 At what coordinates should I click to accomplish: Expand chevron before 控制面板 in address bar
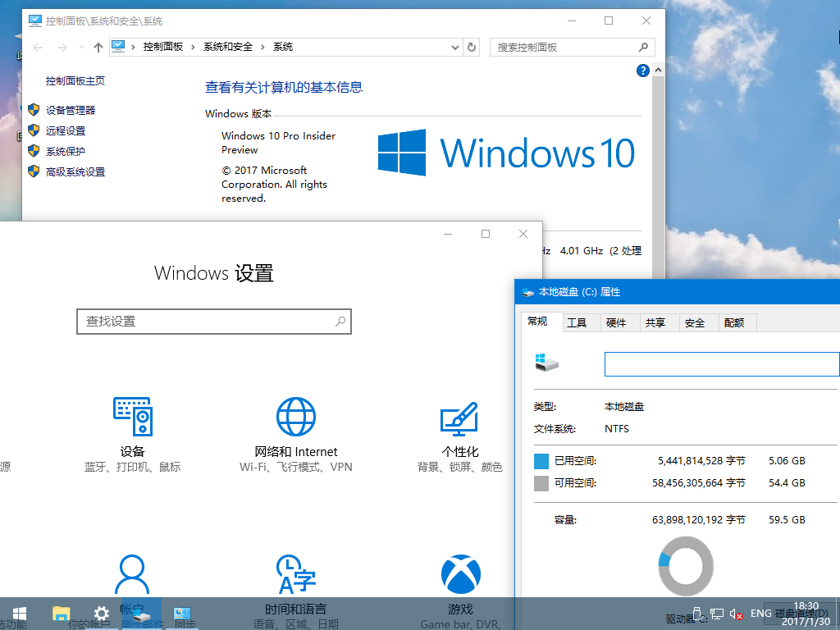point(133,47)
